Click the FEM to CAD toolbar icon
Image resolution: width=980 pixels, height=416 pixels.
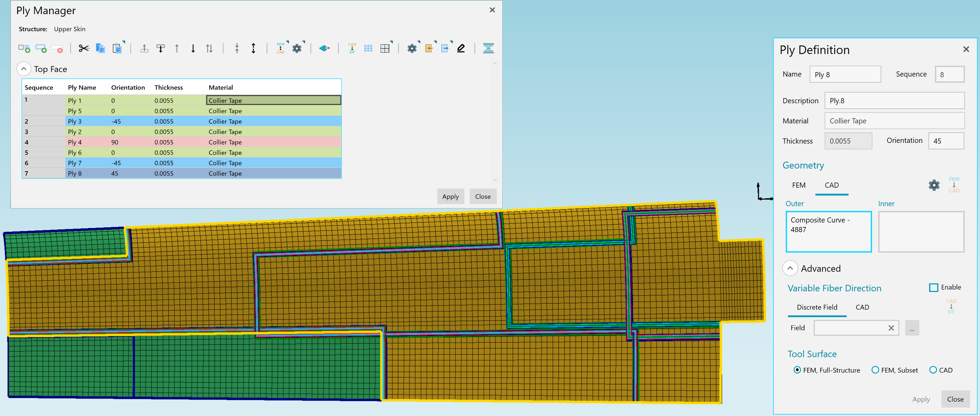click(281, 48)
